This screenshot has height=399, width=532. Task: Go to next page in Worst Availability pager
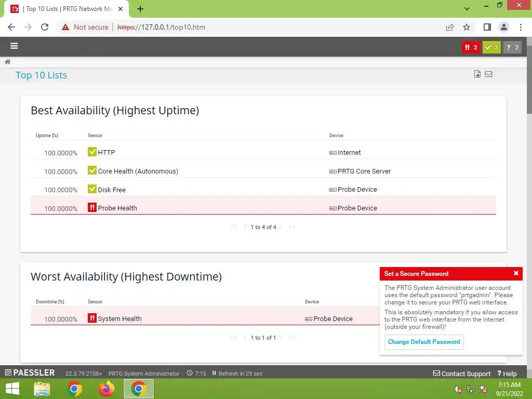(281, 337)
